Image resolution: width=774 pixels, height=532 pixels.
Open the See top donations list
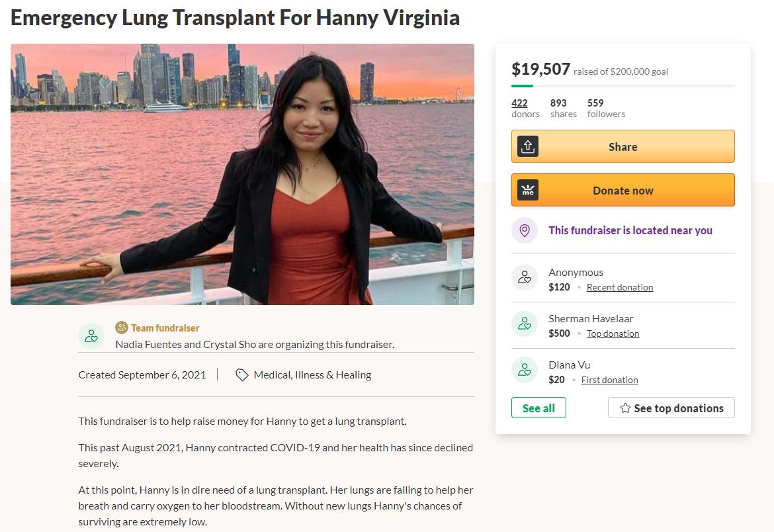click(671, 408)
